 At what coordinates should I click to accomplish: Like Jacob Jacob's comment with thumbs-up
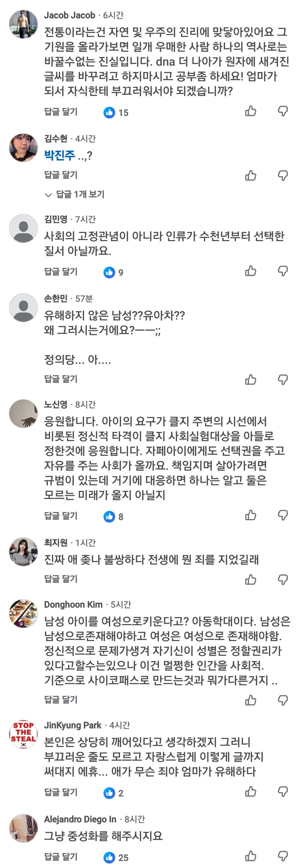[250, 111]
